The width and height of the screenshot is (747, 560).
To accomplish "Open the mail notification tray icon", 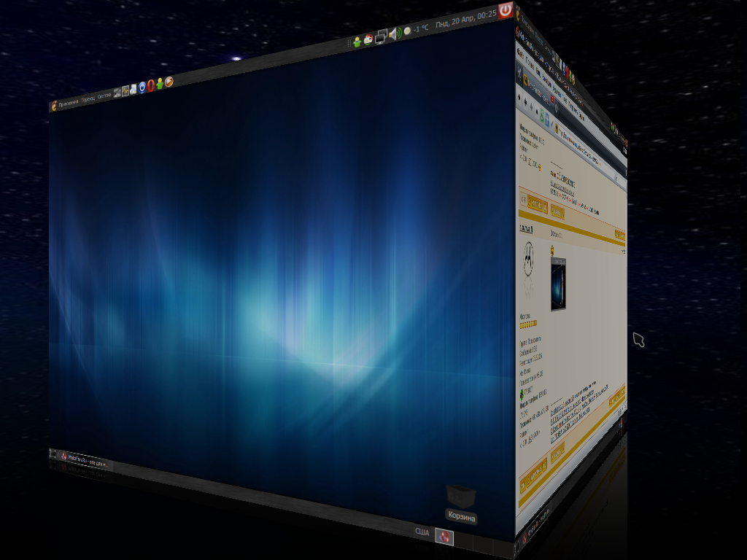I will pos(368,39).
